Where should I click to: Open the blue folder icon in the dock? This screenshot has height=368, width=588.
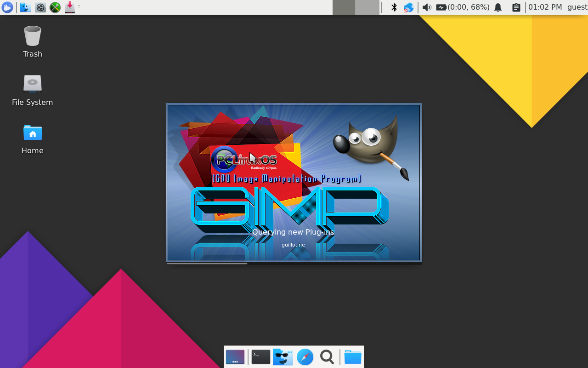(x=352, y=357)
